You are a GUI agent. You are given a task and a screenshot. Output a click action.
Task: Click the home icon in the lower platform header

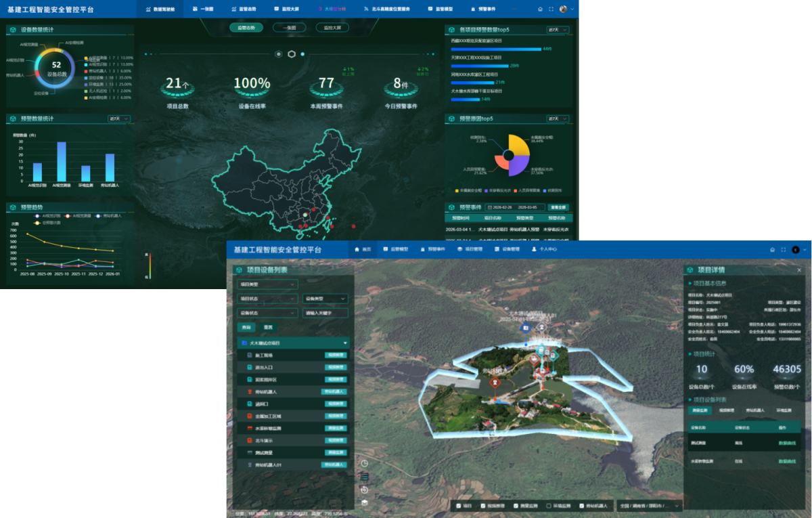pyautogui.click(x=772, y=249)
